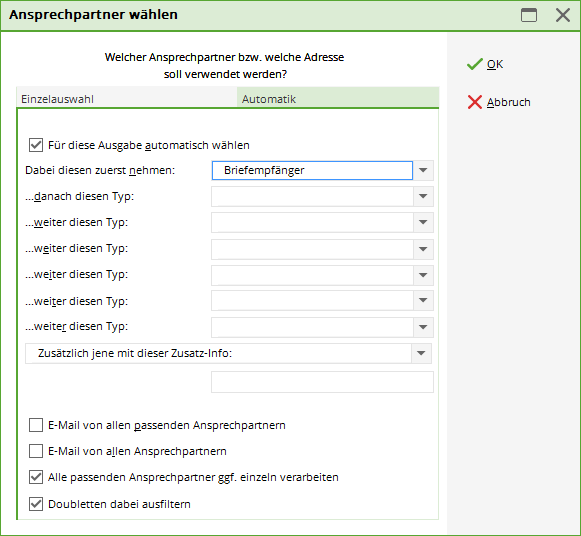
Task: Close the Ansprechpartner wählen dialog
Action: click(563, 15)
